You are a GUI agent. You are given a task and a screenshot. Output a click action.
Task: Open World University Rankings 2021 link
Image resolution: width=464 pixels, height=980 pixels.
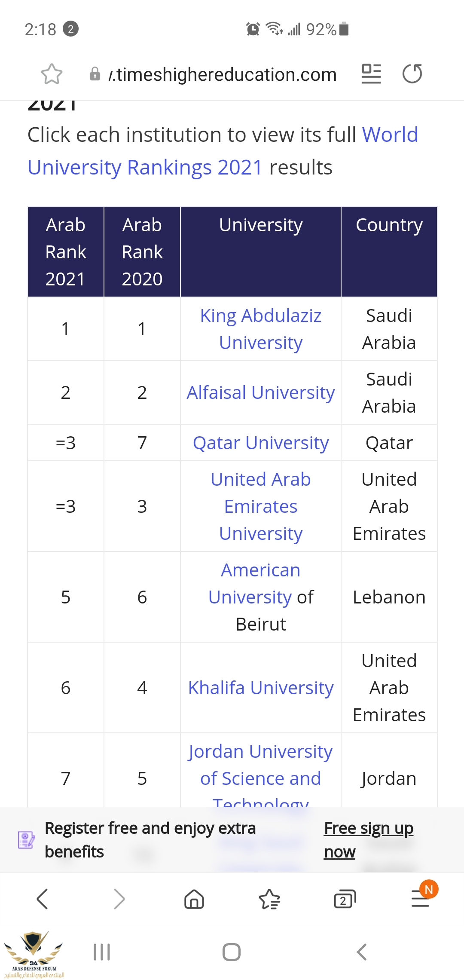click(145, 167)
